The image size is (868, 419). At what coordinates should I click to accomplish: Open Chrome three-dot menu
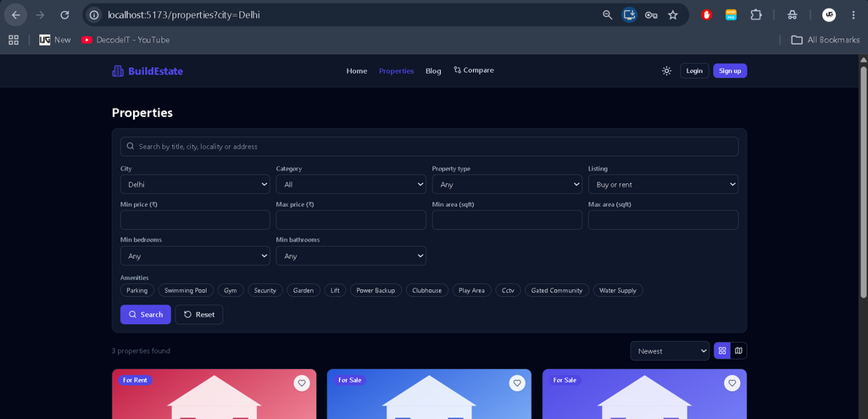(853, 15)
